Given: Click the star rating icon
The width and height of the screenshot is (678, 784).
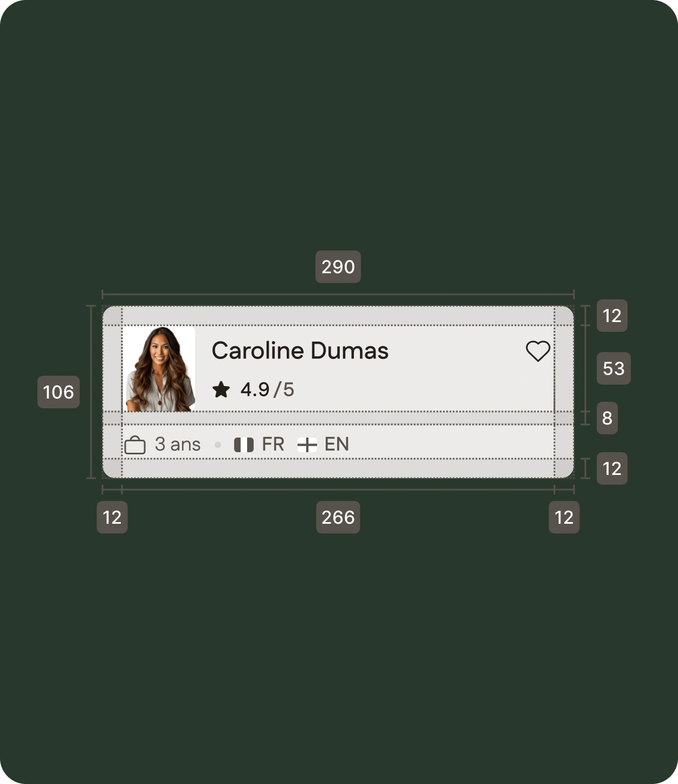Looking at the screenshot, I should (221, 389).
